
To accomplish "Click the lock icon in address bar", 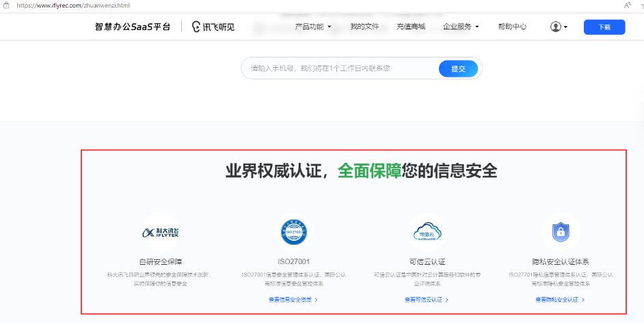I will point(6,5).
